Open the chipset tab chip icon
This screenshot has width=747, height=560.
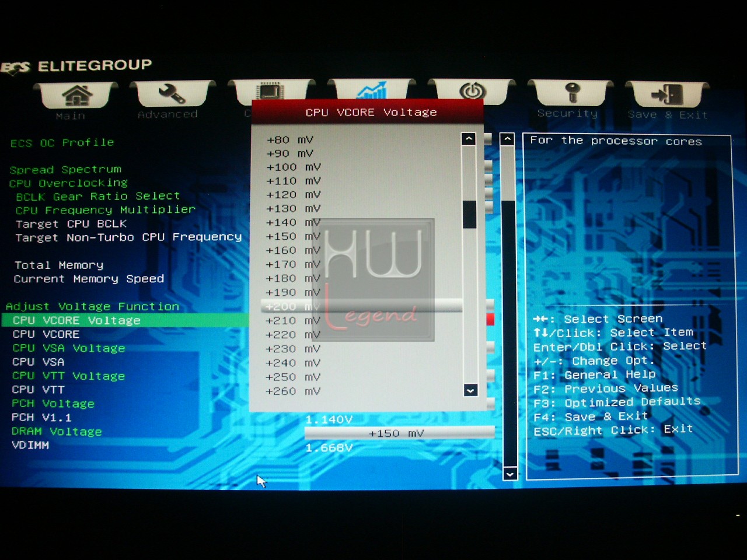point(271,90)
